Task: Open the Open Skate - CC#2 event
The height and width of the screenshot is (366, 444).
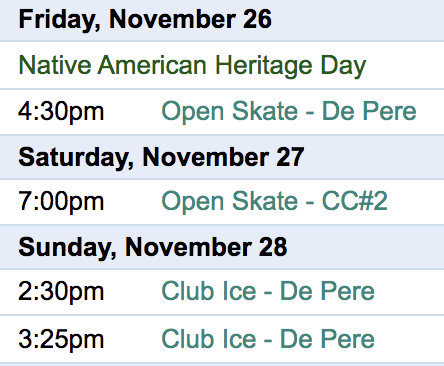Action: [274, 201]
